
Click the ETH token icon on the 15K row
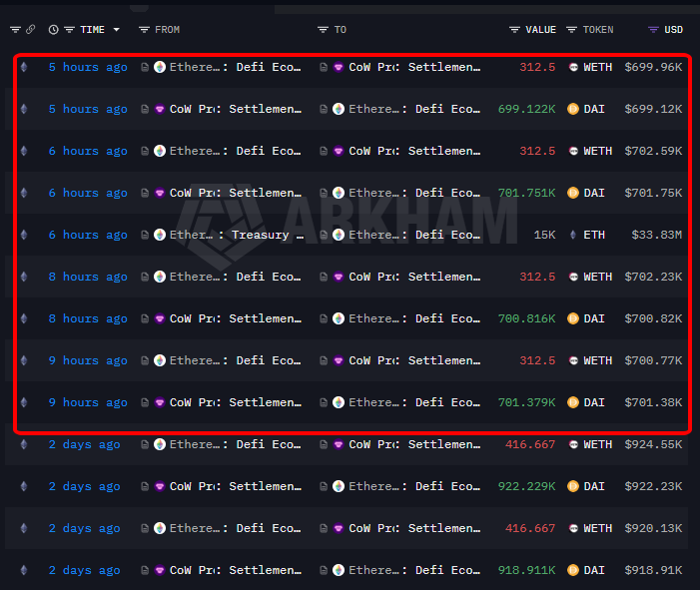coord(573,235)
